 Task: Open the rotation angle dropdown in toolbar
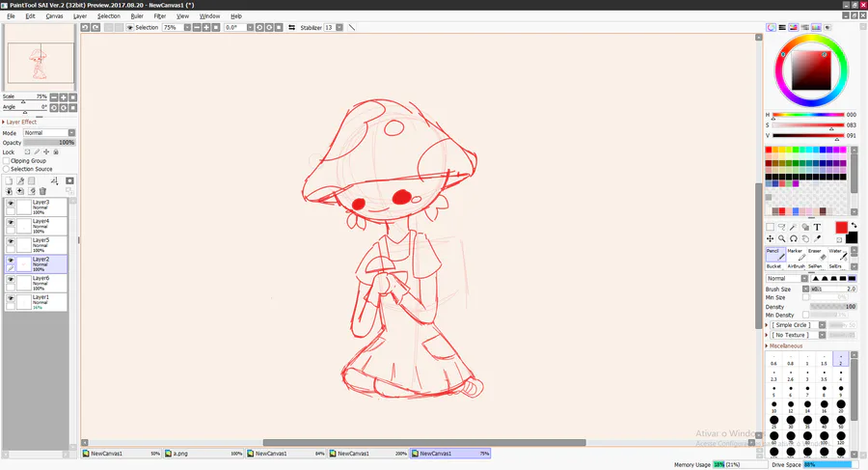[250, 27]
